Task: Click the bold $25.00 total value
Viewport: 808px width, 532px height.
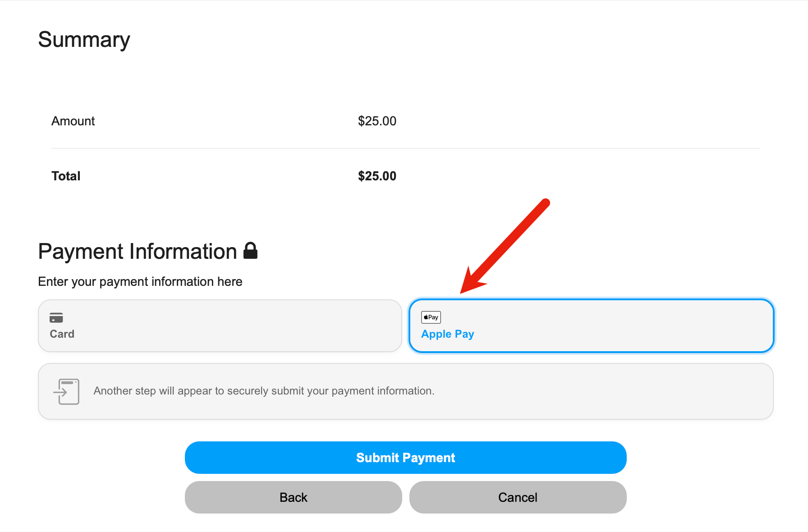Action: tap(377, 176)
